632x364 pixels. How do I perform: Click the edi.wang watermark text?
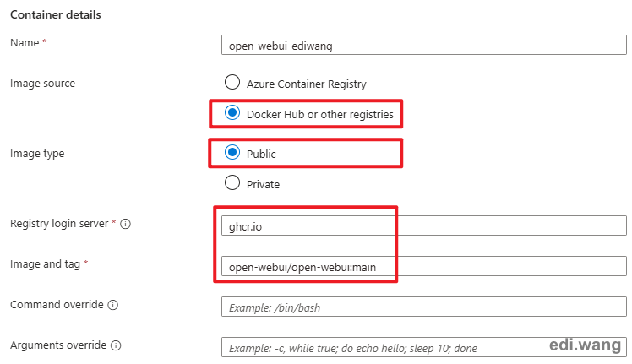585,345
